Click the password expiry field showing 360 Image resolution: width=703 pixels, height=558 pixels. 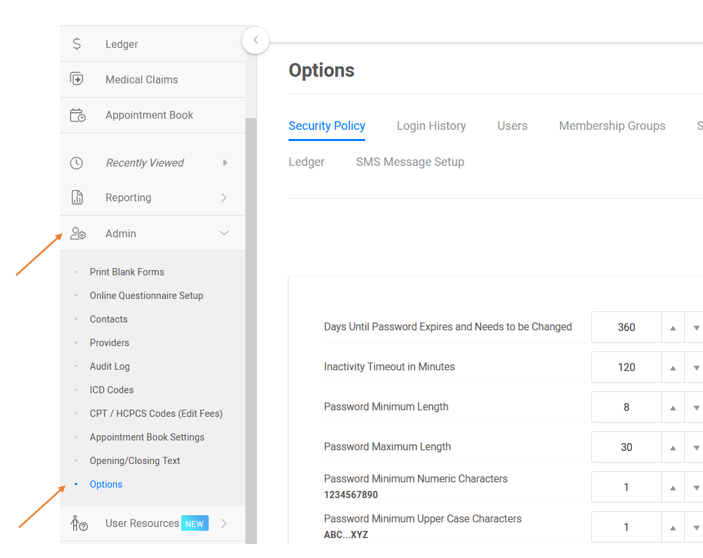pos(626,327)
